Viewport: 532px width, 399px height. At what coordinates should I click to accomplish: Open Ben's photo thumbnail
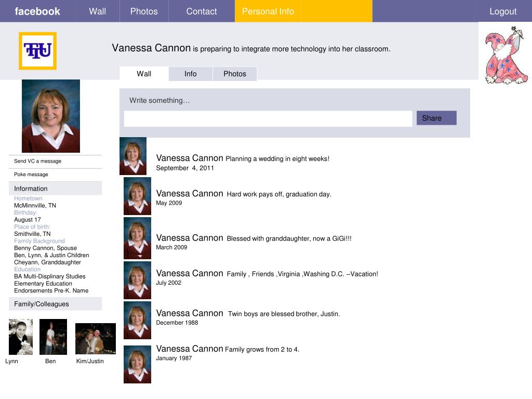[x=54, y=337]
